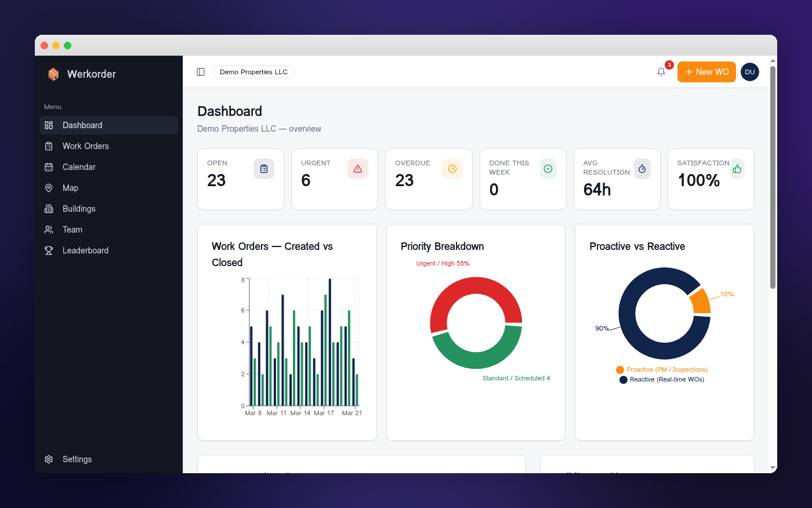The height and width of the screenshot is (508, 812).
Task: Click the 'Reactive (Real-time WOs)' legend text
Action: point(667,379)
